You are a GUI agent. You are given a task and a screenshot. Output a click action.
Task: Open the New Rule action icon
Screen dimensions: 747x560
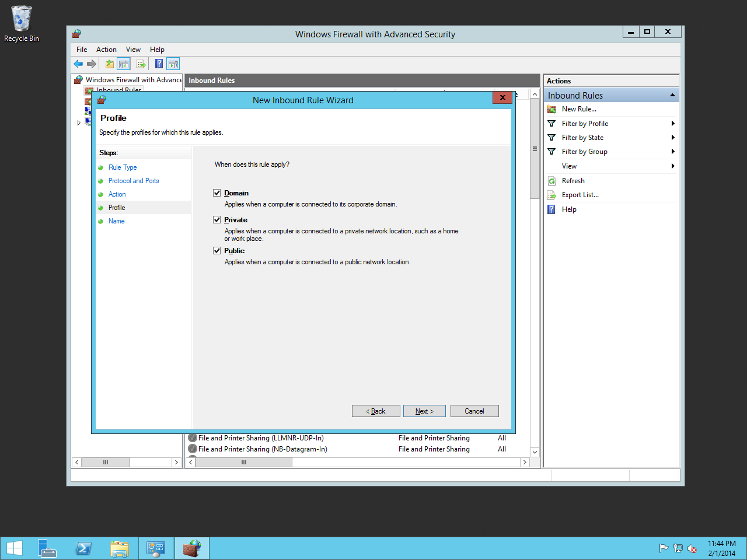click(551, 109)
